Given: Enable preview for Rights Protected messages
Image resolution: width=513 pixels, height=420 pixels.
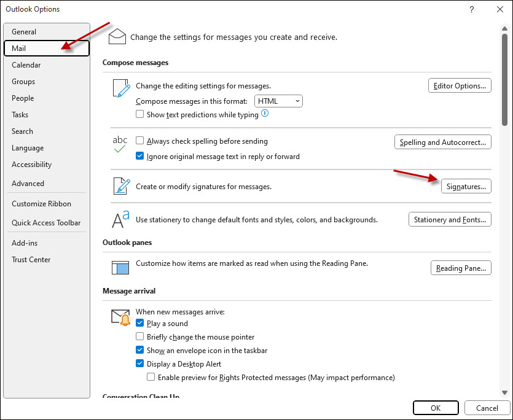Looking at the screenshot, I should point(151,377).
